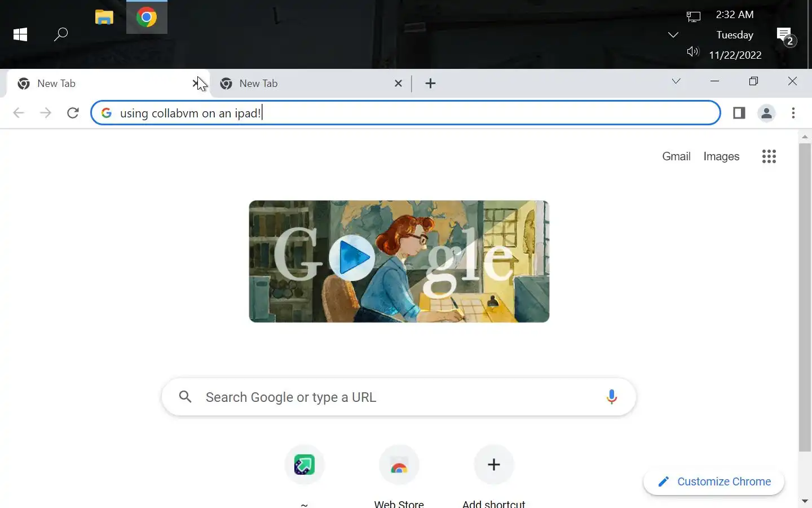Image resolution: width=812 pixels, height=508 pixels.
Task: Play the Google Doodle animation
Action: pyautogui.click(x=352, y=258)
